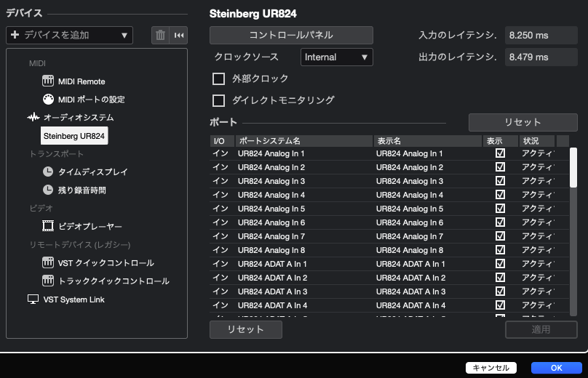Open the デバイスを追加 dropdown arrow
The width and height of the screenshot is (588, 378).
point(124,36)
